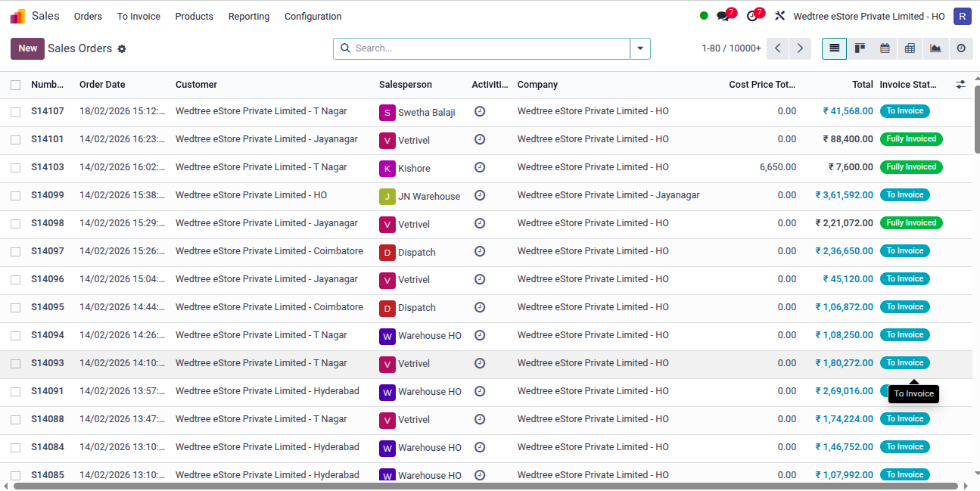
Task: Click activity clock for order S14097
Action: (480, 251)
